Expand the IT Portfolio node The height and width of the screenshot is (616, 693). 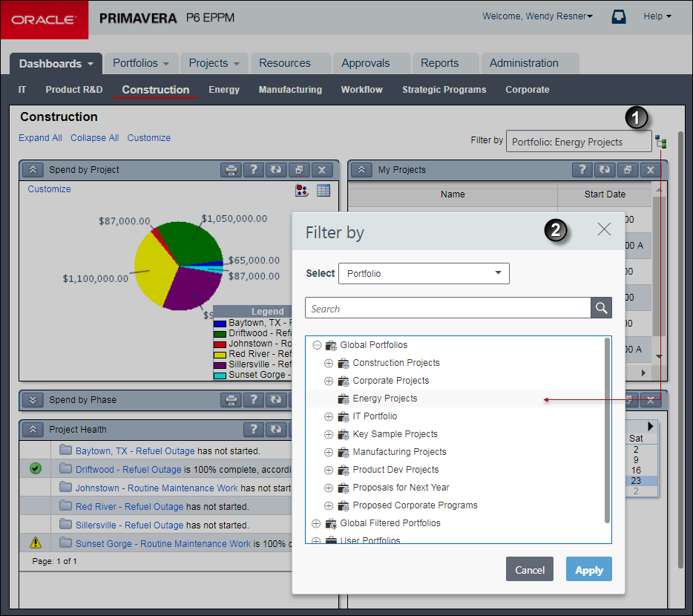click(x=329, y=416)
